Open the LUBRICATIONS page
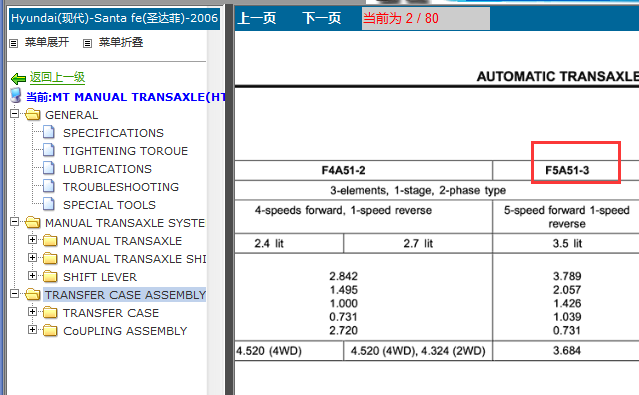Image resolution: width=639 pixels, height=395 pixels. [107, 169]
